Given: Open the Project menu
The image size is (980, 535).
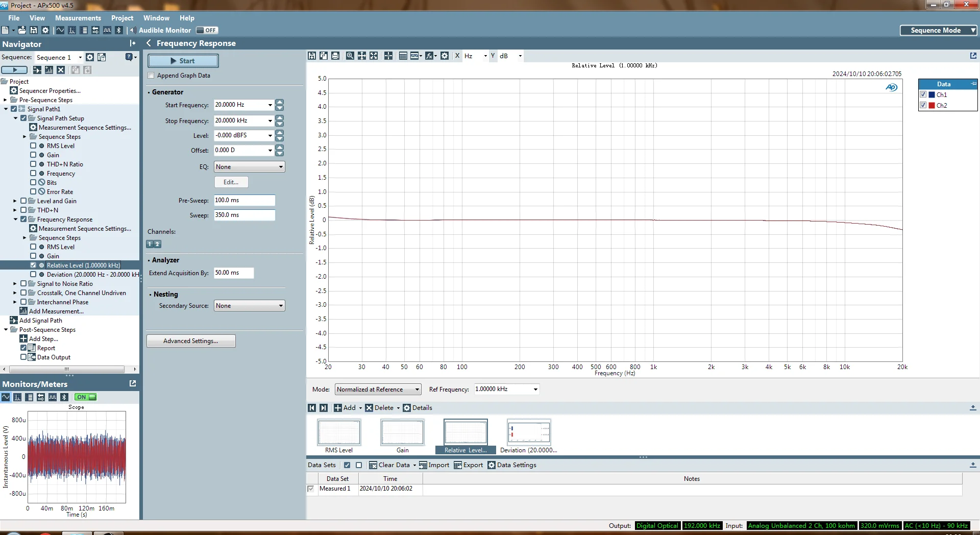Looking at the screenshot, I should [122, 18].
